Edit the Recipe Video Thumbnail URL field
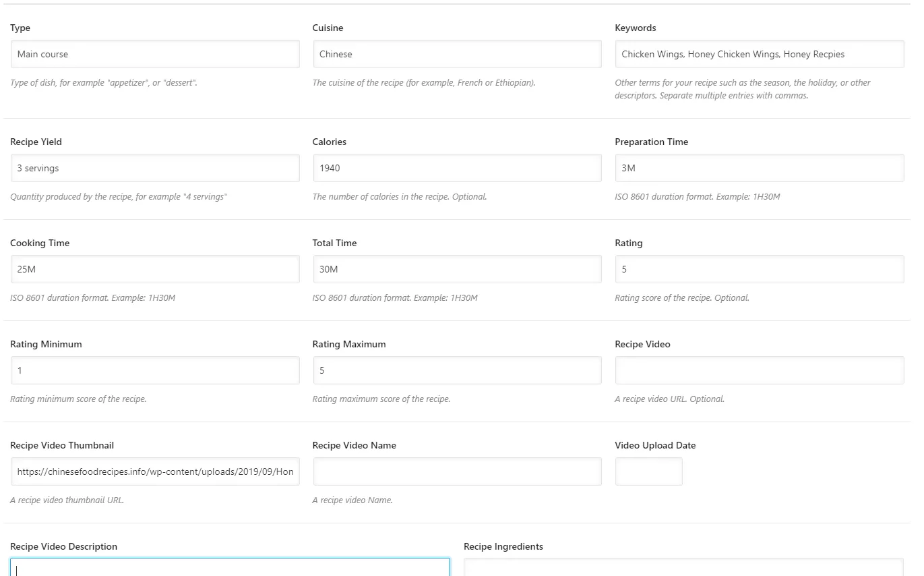This screenshot has height=576, width=924. tap(155, 471)
